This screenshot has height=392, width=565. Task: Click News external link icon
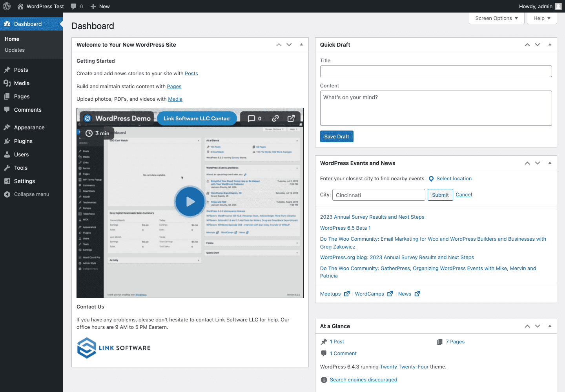pos(417,294)
